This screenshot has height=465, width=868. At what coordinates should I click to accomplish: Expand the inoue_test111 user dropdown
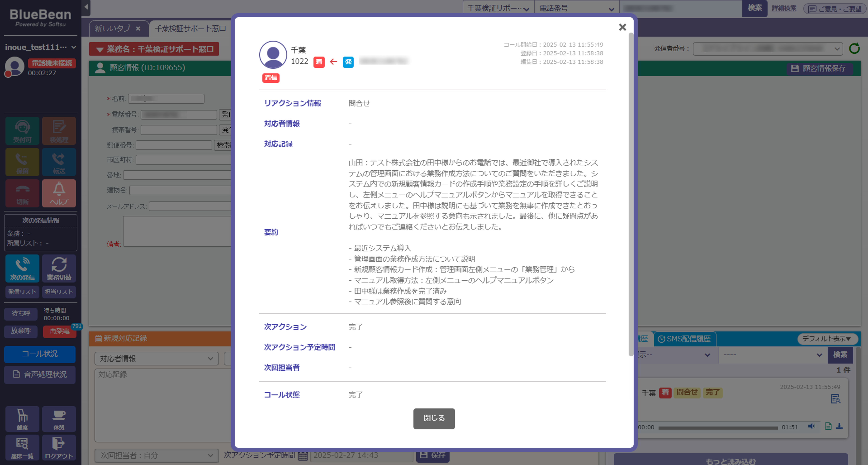pos(74,47)
